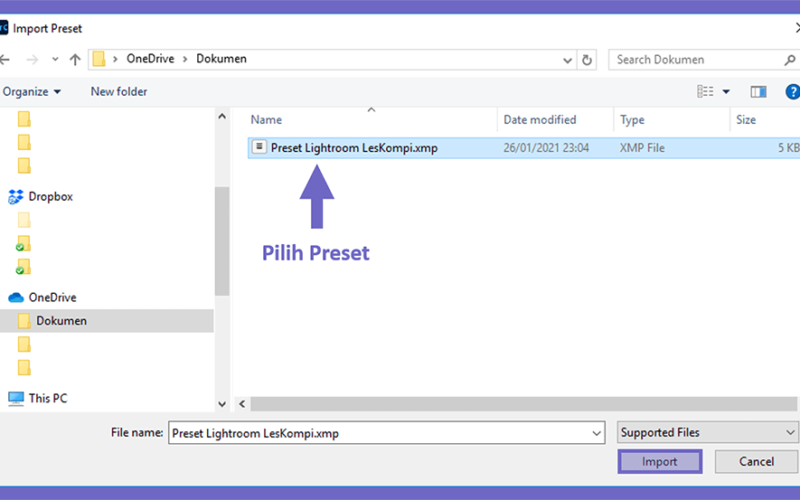Go back with the back arrow

(5, 60)
